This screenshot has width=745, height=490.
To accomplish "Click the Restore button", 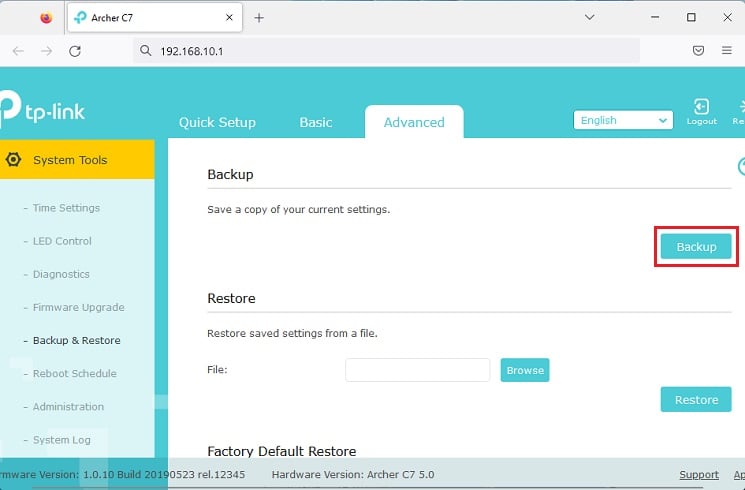I will 696,400.
